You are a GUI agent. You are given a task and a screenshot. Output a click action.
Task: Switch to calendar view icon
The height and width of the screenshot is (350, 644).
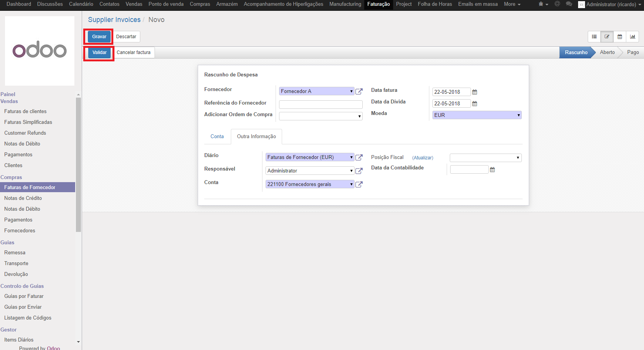(x=620, y=37)
